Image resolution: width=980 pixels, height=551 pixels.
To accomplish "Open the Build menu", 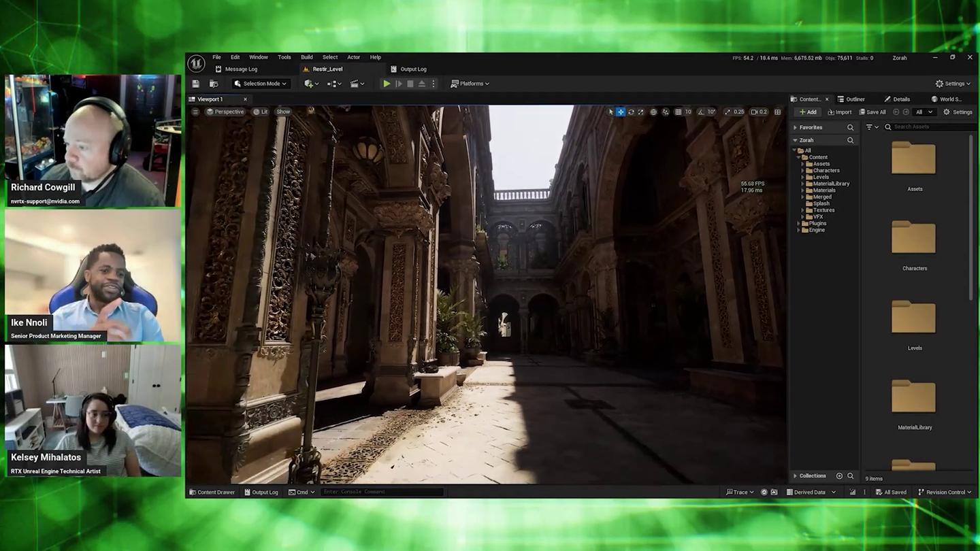I will [307, 57].
